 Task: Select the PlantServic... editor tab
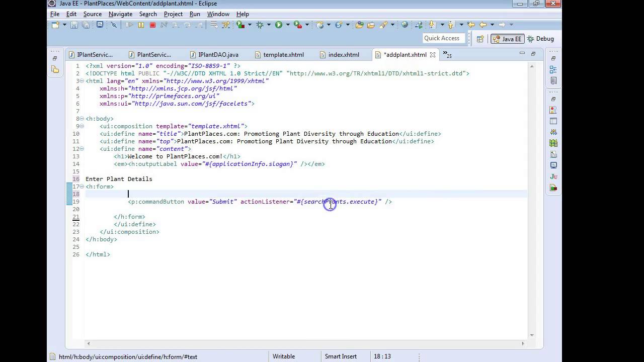(x=150, y=55)
